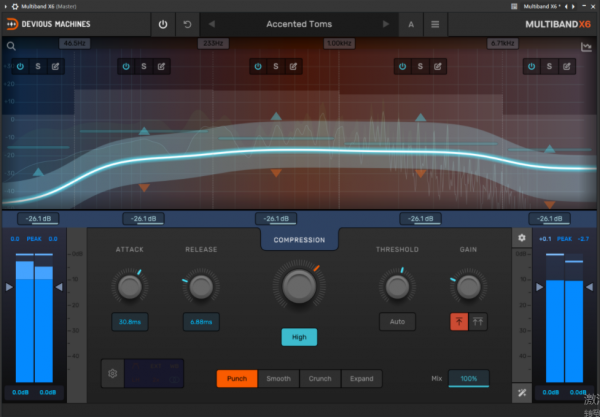Open the Accented Toms preset browser
The image size is (600, 417).
[x=299, y=24]
